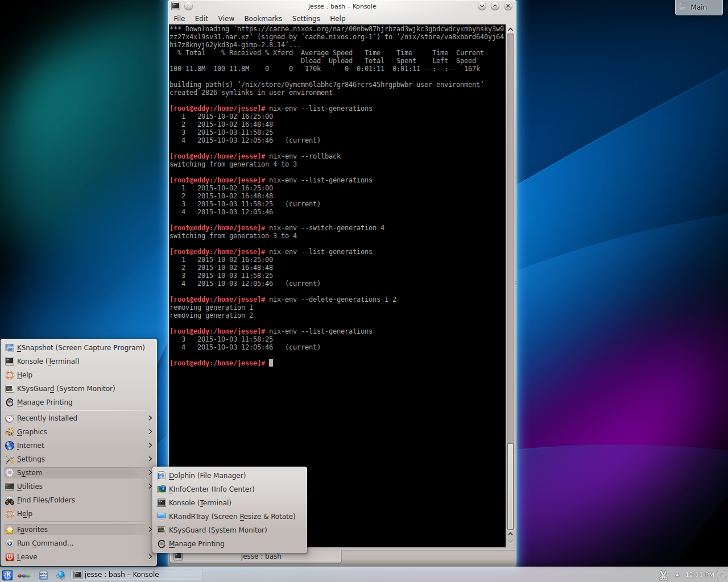
Task: Open the View menu in Konsole
Action: (x=226, y=19)
